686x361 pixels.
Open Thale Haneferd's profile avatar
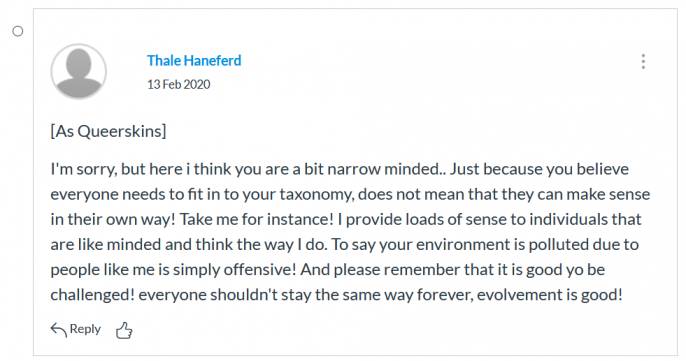79,71
